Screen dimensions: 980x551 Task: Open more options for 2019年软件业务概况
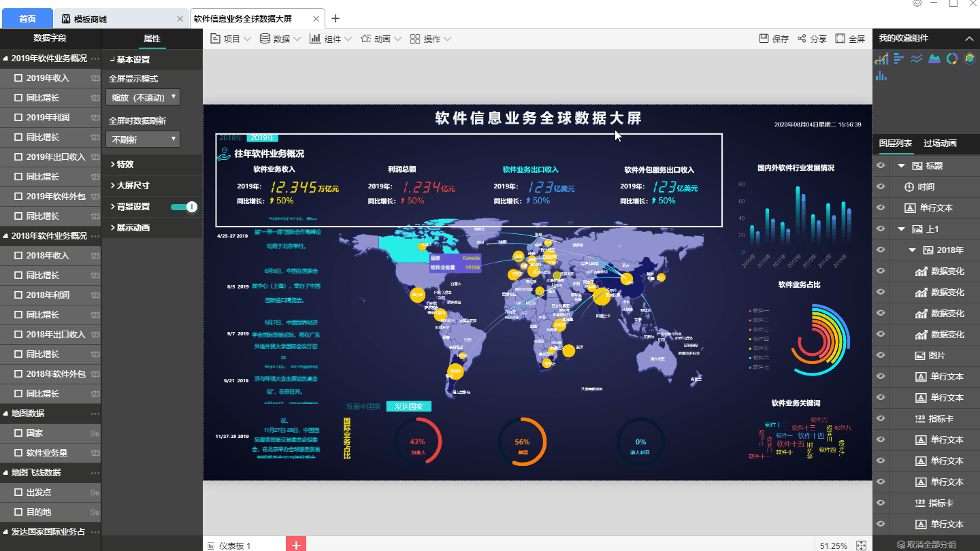click(x=95, y=59)
